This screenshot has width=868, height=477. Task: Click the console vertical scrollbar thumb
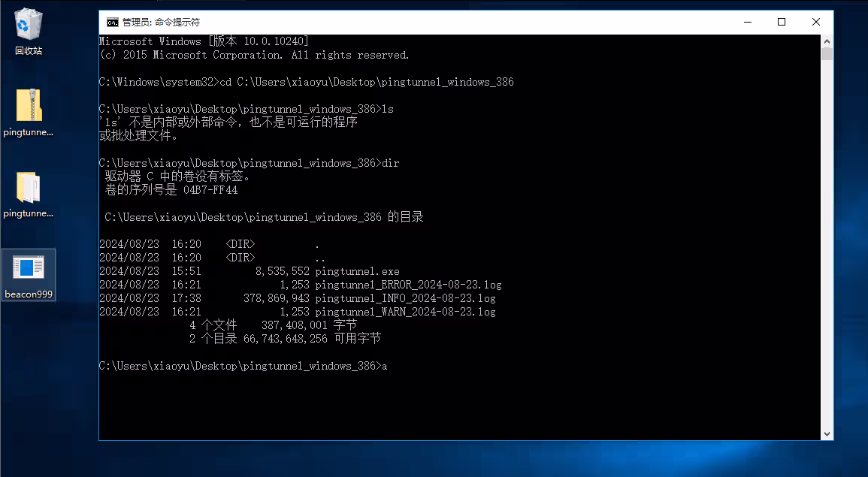[827, 54]
